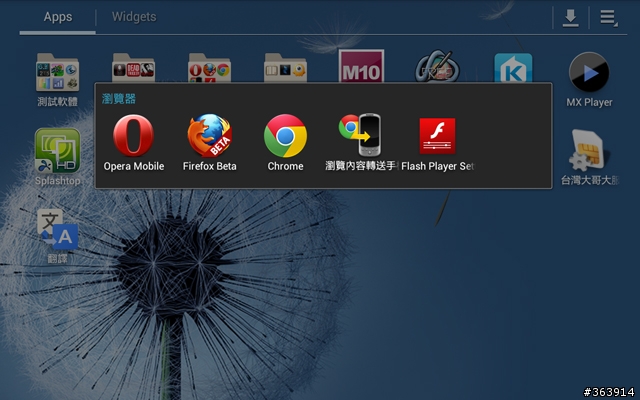Launch Firefox Beta app
The width and height of the screenshot is (640, 400).
[209, 136]
